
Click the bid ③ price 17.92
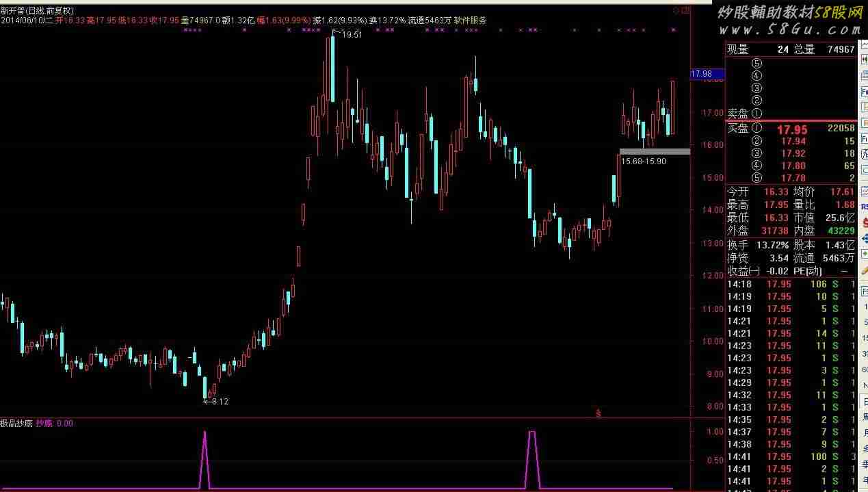click(x=793, y=154)
